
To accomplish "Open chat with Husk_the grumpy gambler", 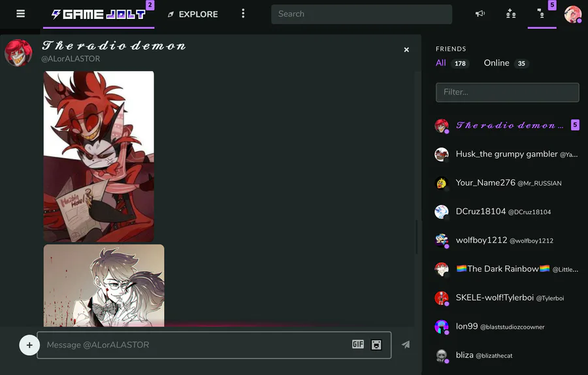I will point(506,154).
